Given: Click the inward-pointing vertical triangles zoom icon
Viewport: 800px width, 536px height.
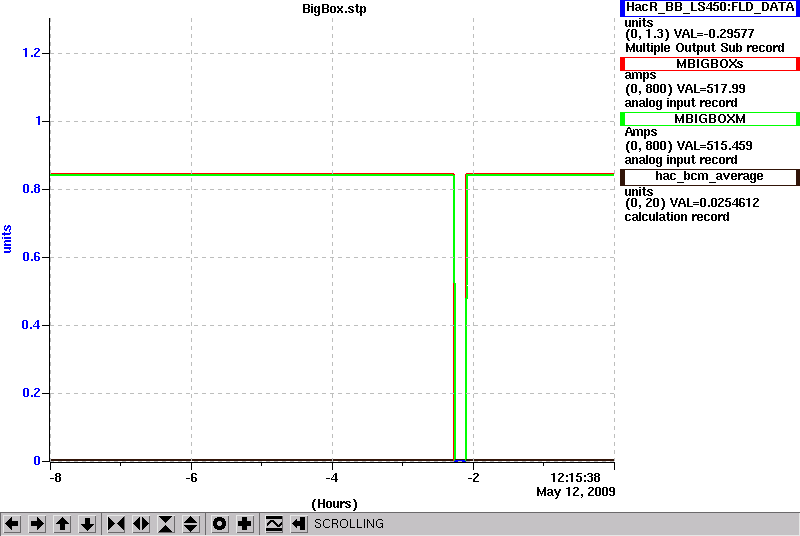Looking at the screenshot, I should [x=166, y=524].
